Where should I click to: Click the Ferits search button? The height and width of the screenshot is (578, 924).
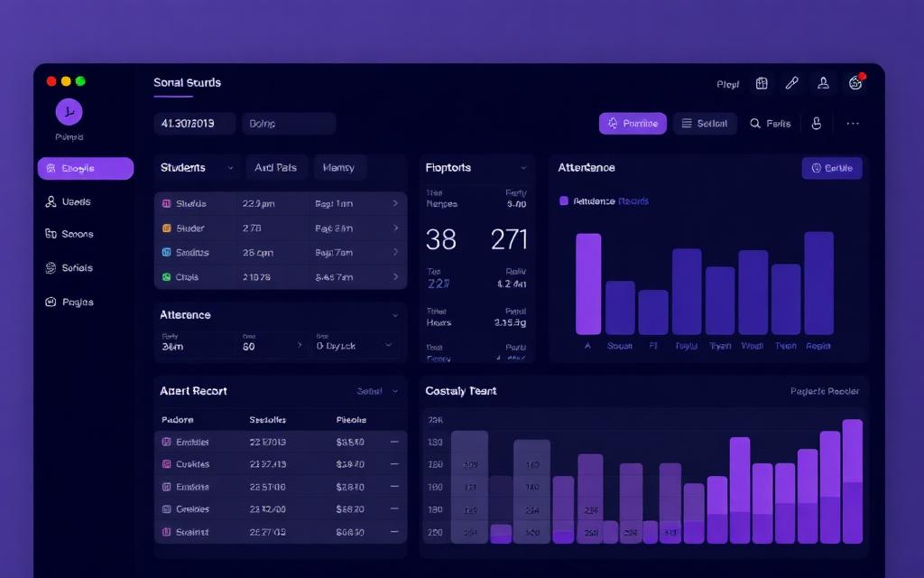click(x=771, y=123)
